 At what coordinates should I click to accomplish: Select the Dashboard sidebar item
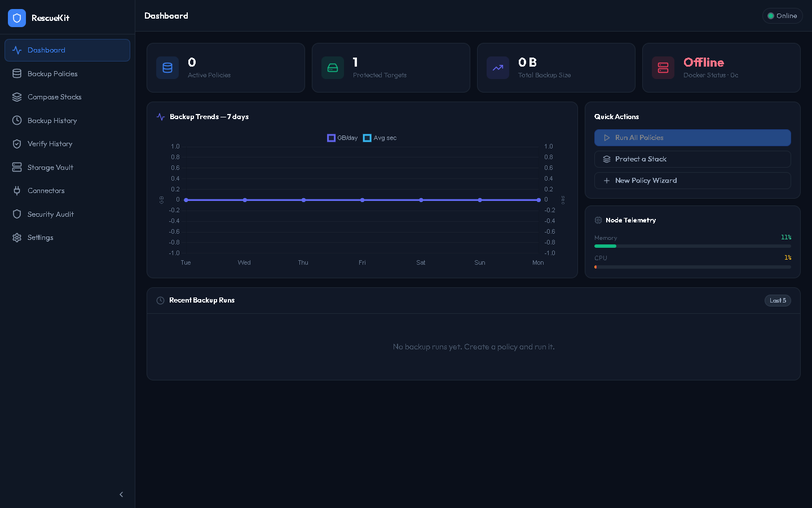click(67, 50)
